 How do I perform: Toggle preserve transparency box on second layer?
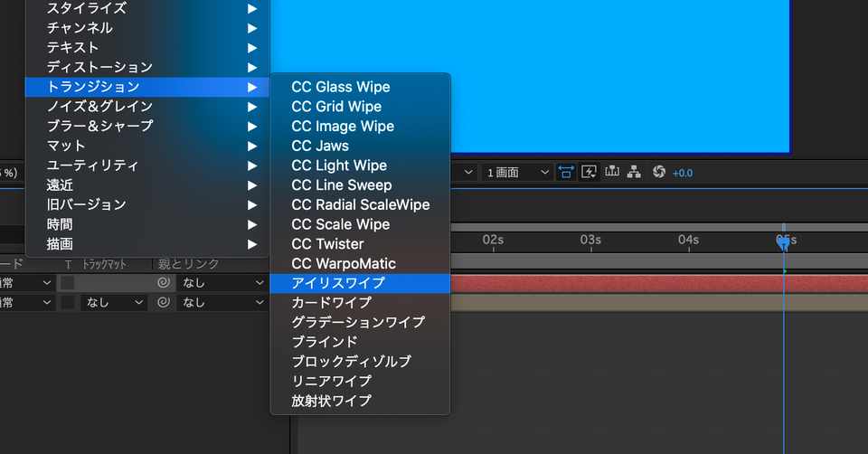point(68,302)
